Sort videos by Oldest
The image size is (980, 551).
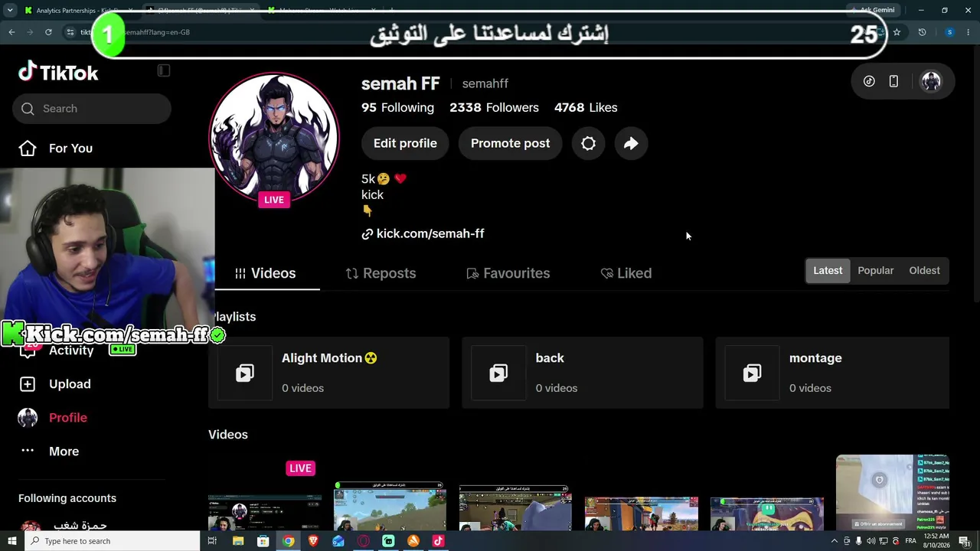tap(924, 270)
